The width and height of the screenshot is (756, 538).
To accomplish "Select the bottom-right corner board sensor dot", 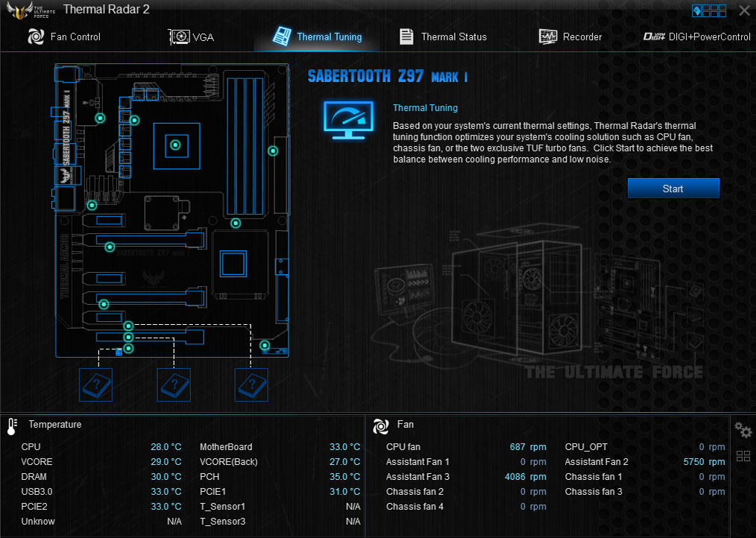I will [x=264, y=345].
